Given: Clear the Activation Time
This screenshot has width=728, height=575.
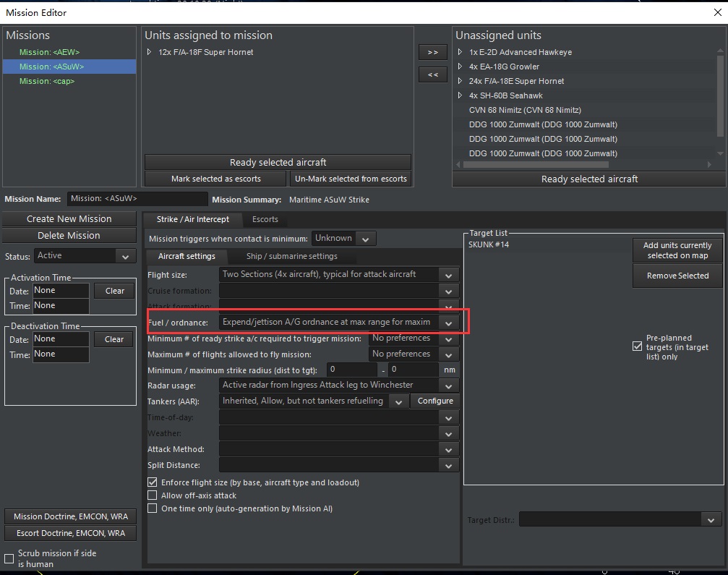Looking at the screenshot, I should 114,291.
